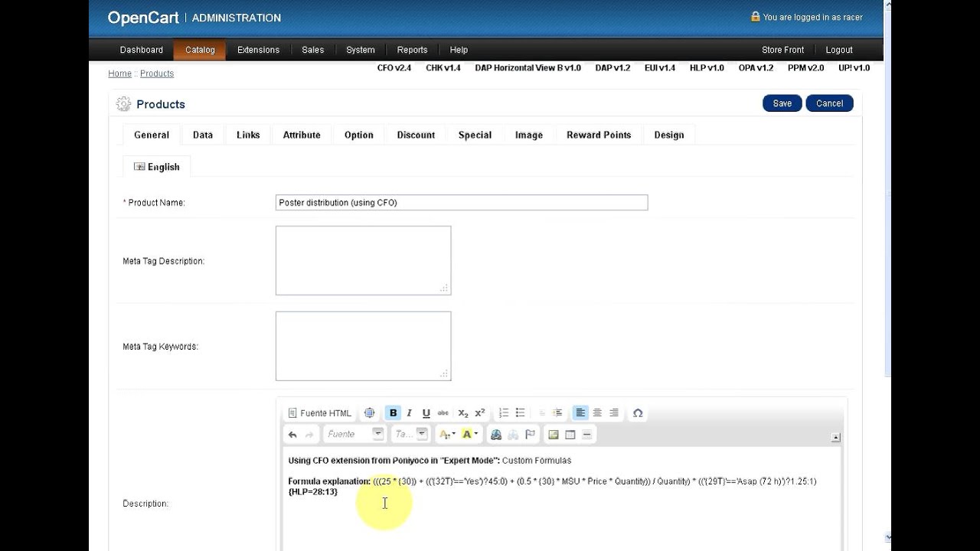
Task: Open the System menu
Action: (360, 50)
